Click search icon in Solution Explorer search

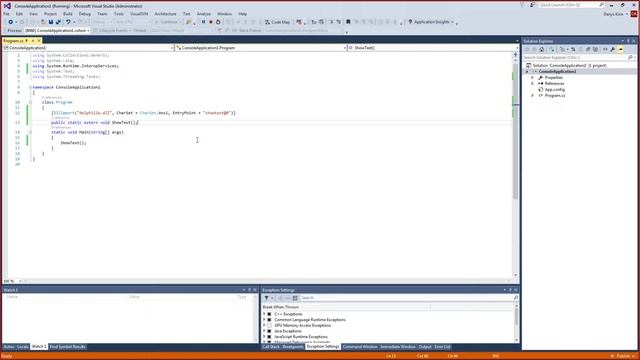630,58
